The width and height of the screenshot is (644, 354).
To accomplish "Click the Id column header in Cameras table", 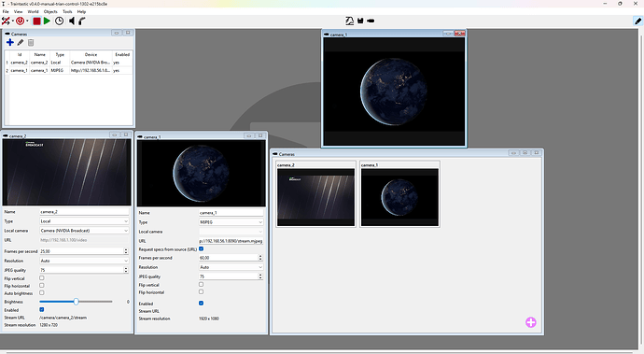I will (20, 54).
